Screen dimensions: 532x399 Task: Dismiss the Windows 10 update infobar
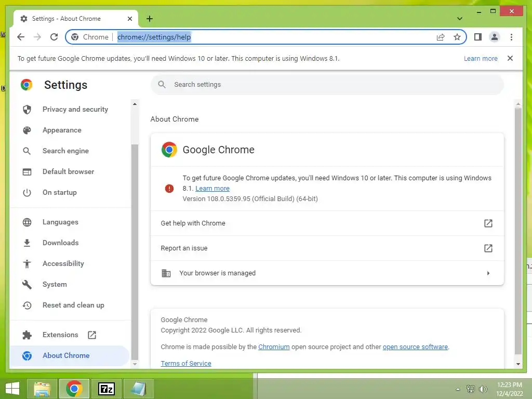pos(510,58)
